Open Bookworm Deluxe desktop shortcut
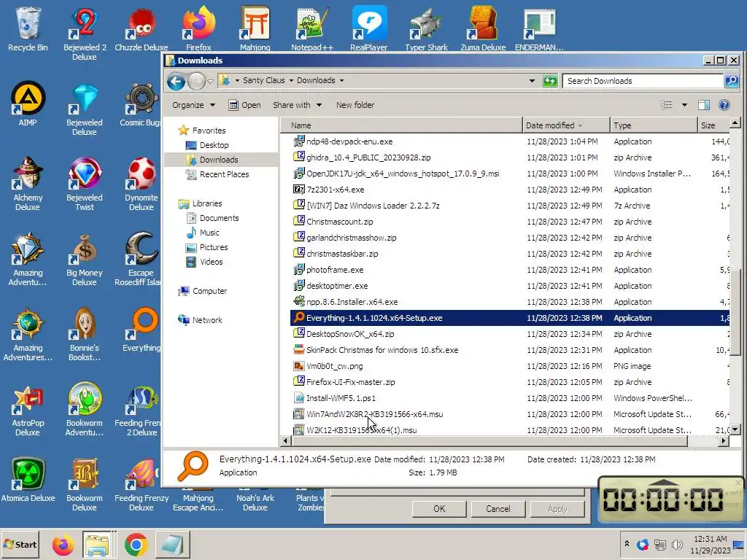 pos(85,485)
